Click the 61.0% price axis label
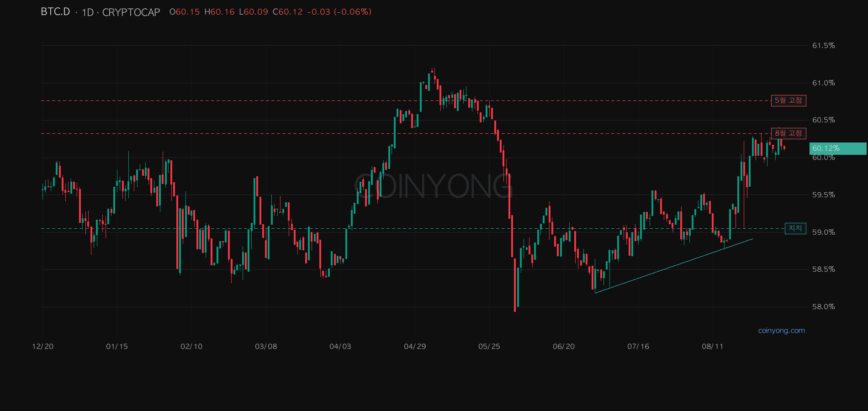This screenshot has height=411, width=868. pyautogui.click(x=824, y=83)
